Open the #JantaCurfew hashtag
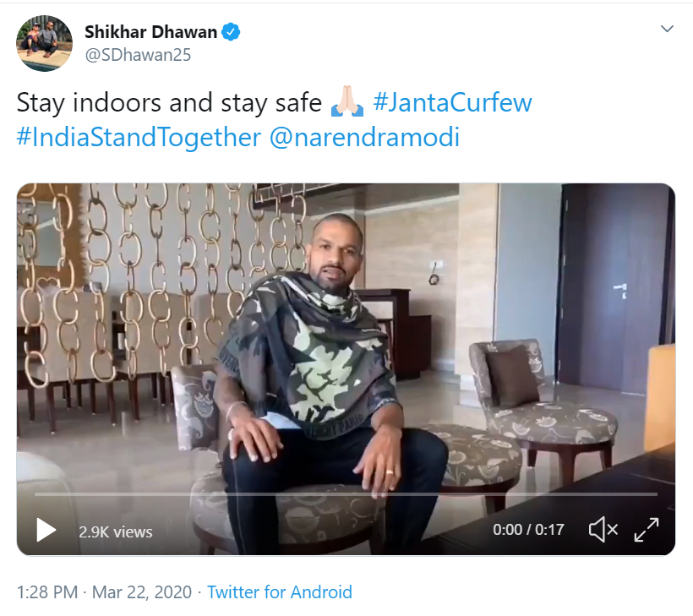The width and height of the screenshot is (693, 616). [x=453, y=102]
